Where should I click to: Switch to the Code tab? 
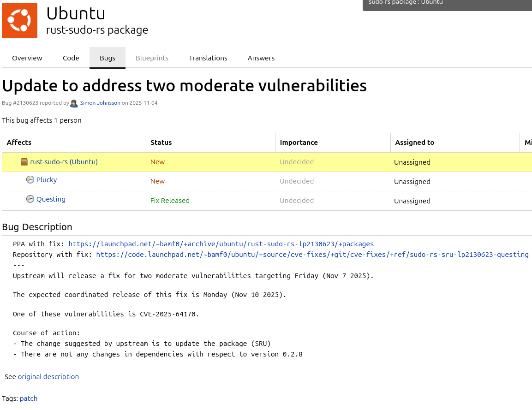pyautogui.click(x=71, y=58)
